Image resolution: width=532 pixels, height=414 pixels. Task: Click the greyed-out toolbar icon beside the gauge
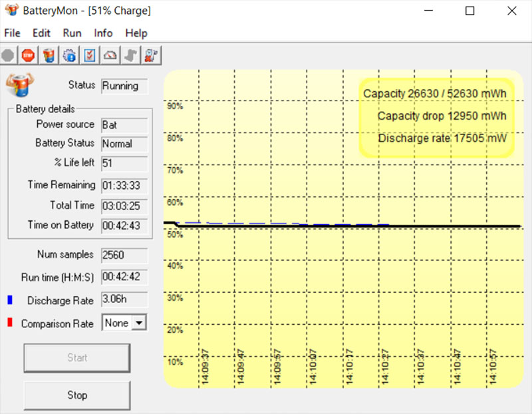click(x=131, y=55)
